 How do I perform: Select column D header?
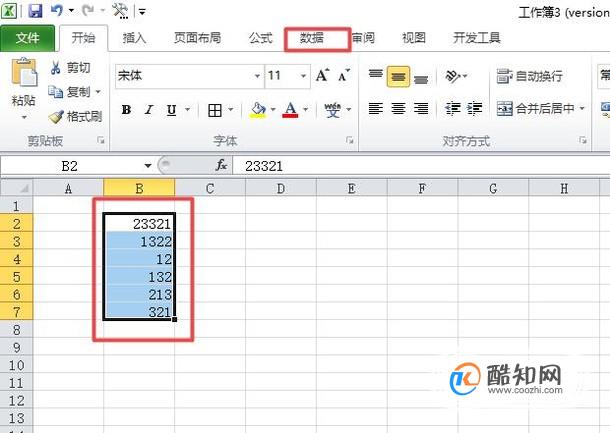point(281,188)
